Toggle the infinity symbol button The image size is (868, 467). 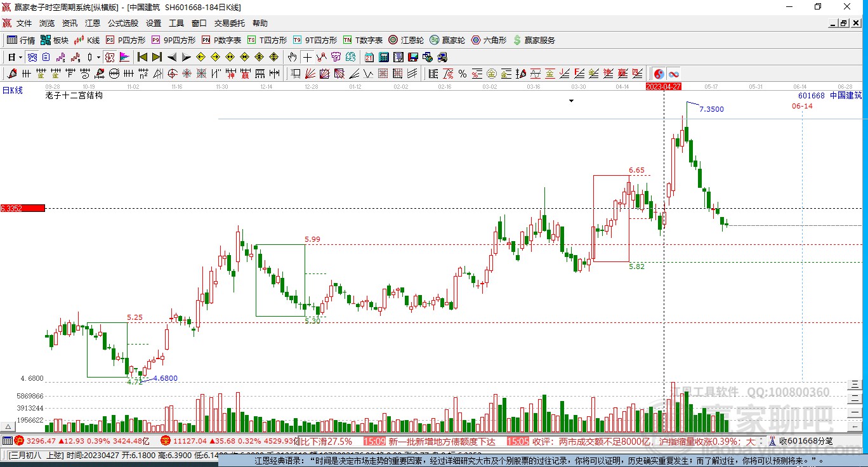(673, 74)
